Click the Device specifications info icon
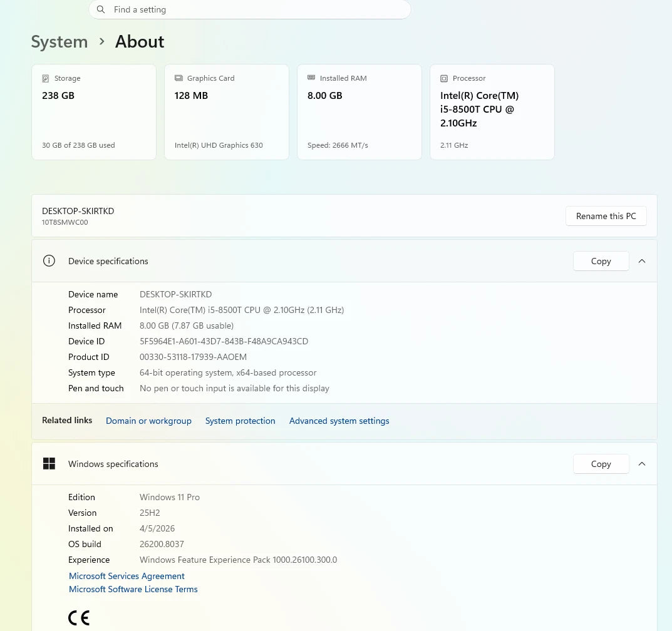This screenshot has width=672, height=631. click(49, 261)
